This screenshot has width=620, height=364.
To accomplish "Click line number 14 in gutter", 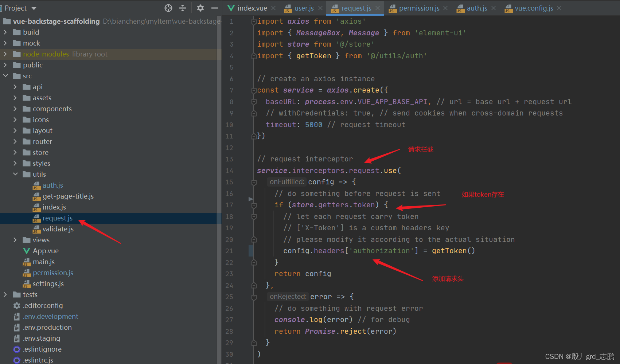I will click(x=229, y=171).
